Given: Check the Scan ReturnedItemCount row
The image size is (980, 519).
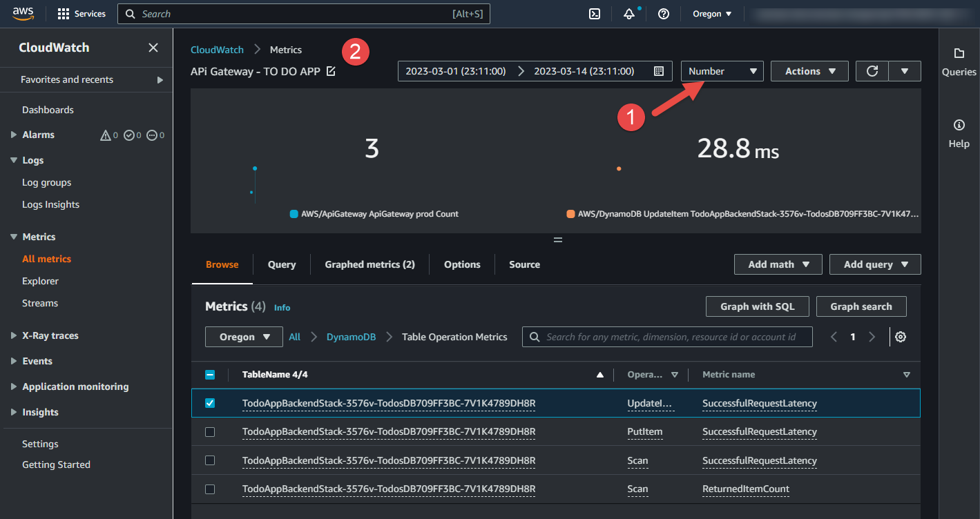Looking at the screenshot, I should 210,489.
